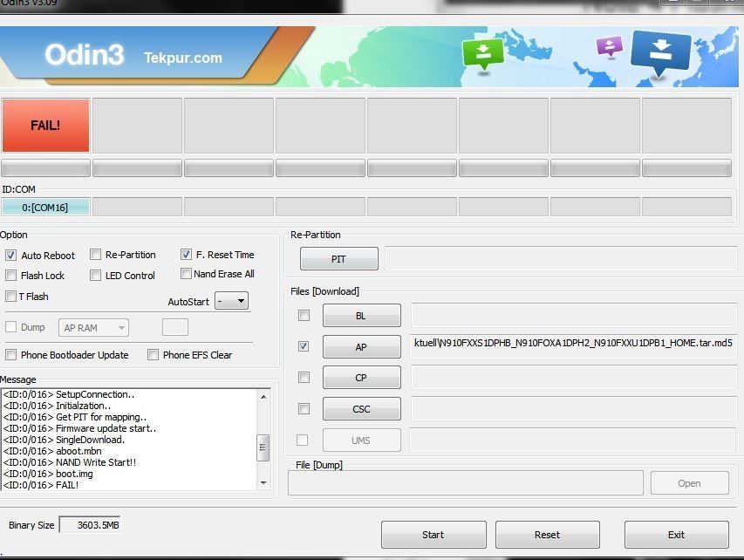The image size is (744, 560).
Task: Check the UMS file checkbox
Action: tap(302, 440)
